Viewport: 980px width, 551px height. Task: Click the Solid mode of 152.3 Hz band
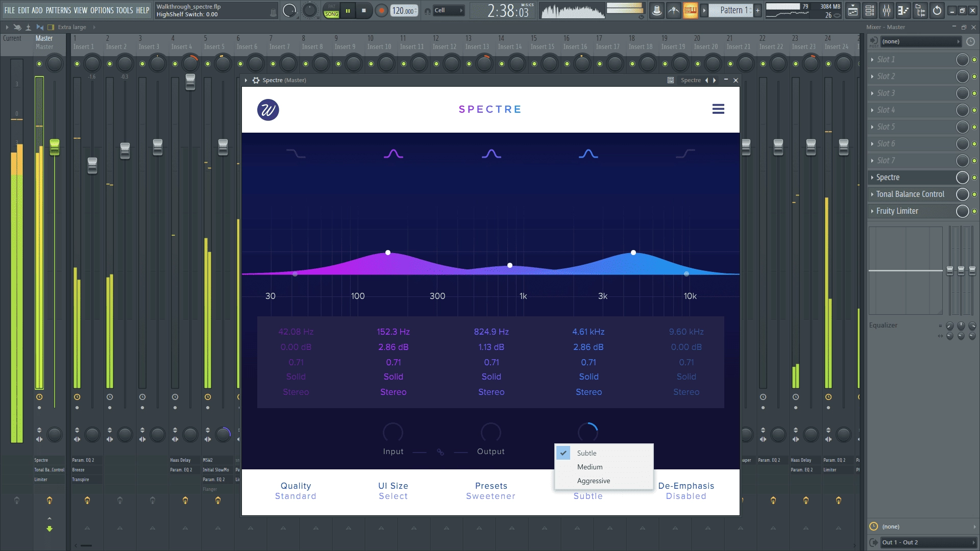pos(394,377)
